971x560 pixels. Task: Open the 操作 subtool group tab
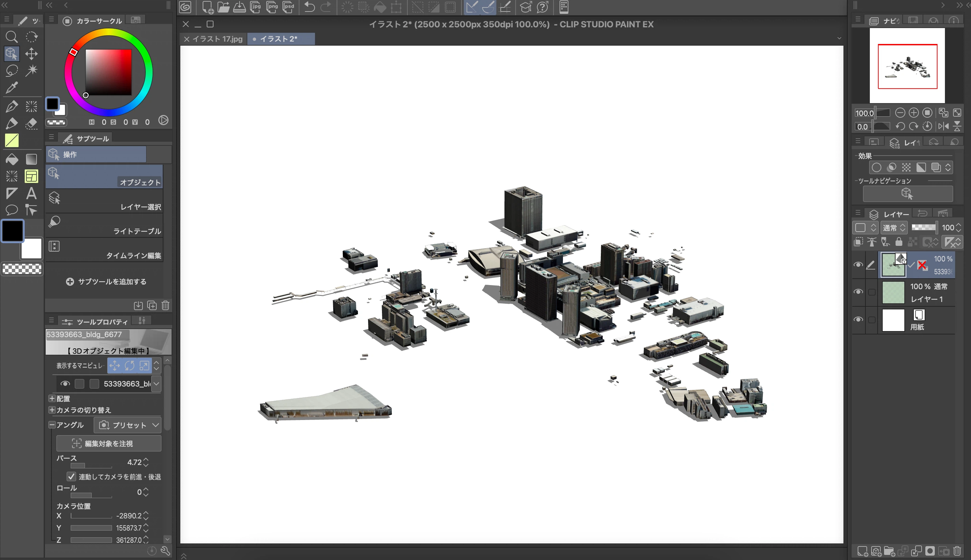(x=96, y=154)
